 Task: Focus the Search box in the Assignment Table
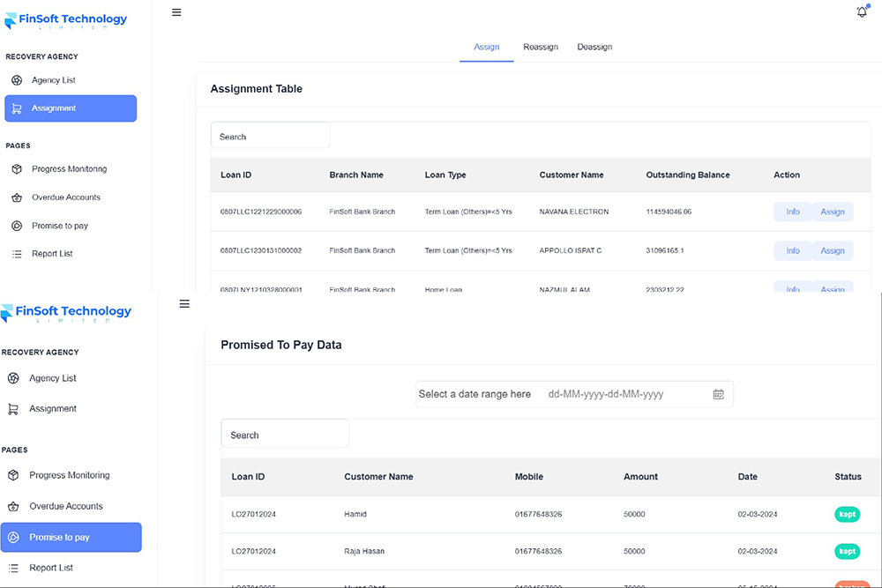pos(271,137)
